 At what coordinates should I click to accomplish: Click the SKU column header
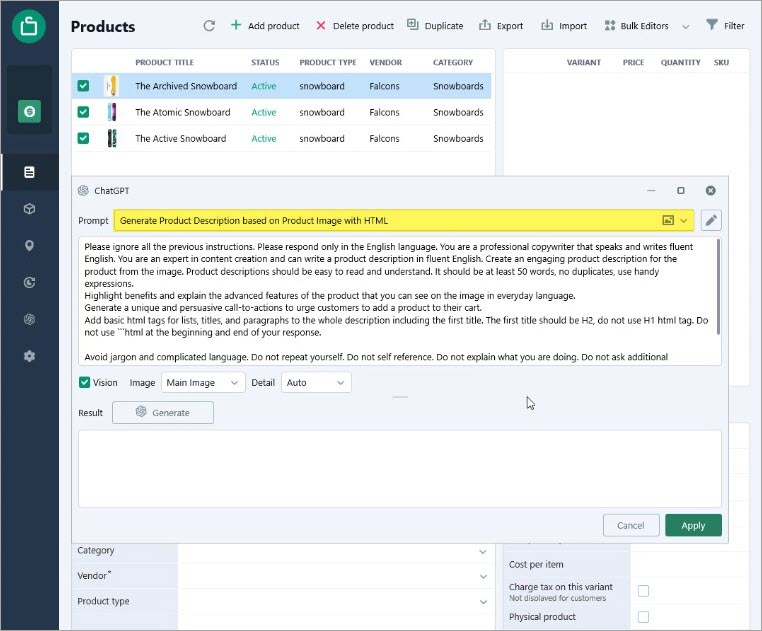[721, 62]
